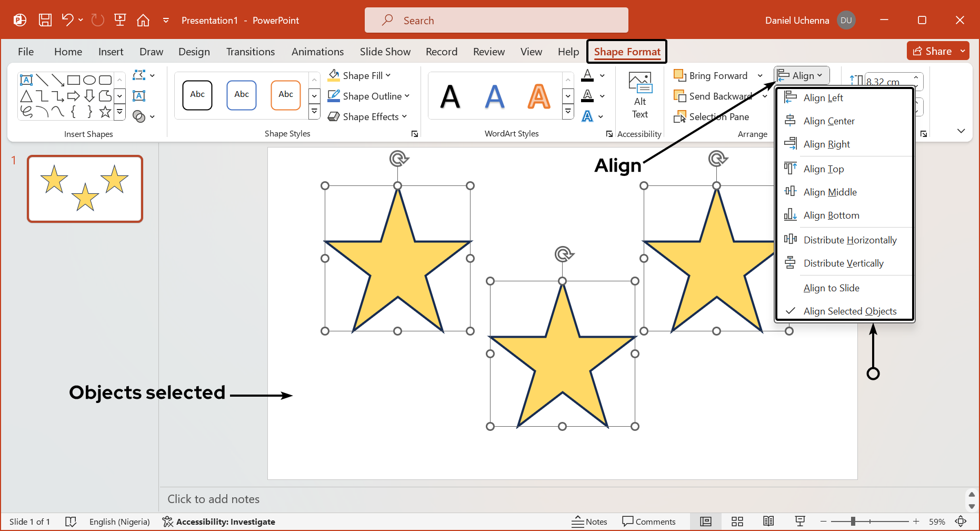Click the zoom slider handle
Image resolution: width=980 pixels, height=531 pixels.
pyautogui.click(x=853, y=522)
